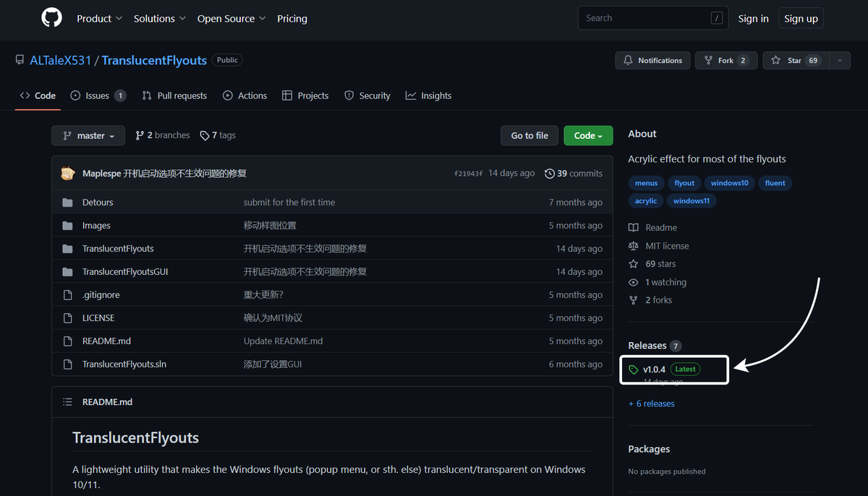View the 2 forks link
This screenshot has height=496, width=868.
pyautogui.click(x=650, y=300)
